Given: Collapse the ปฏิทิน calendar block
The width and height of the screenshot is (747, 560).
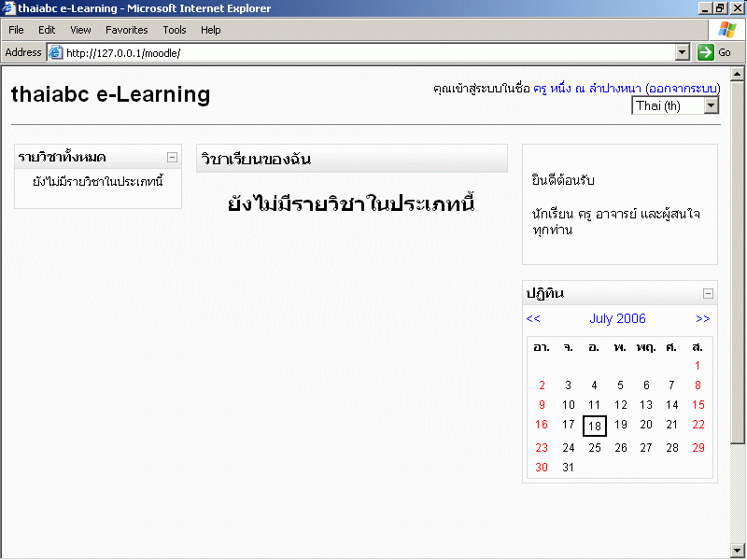Looking at the screenshot, I should point(708,293).
